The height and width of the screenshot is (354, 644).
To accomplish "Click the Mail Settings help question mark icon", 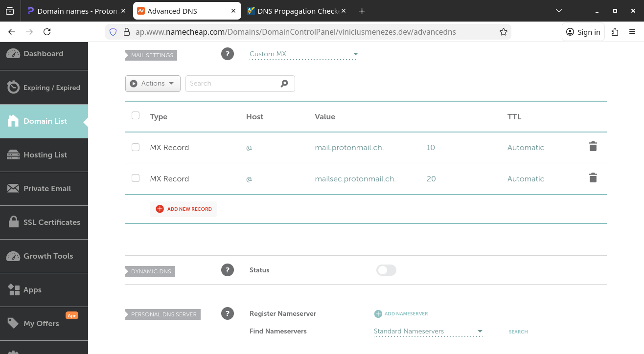I will 228,54.
